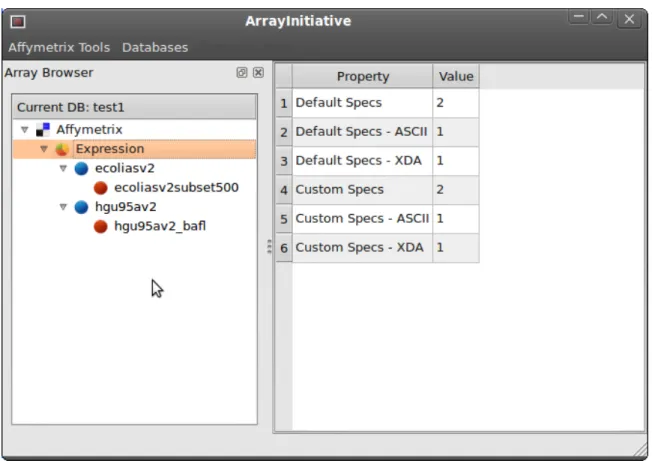Click the value cell of Custom Specs - XDA
Image resolution: width=652 pixels, height=461 pixels.
[456, 248]
